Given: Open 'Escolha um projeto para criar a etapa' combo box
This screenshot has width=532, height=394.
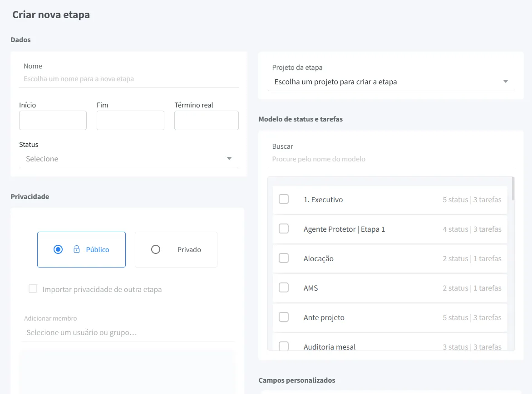Looking at the screenshot, I should (391, 82).
